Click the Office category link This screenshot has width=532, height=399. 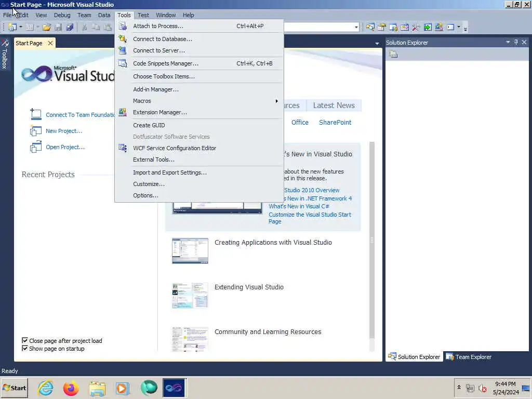pyautogui.click(x=300, y=123)
